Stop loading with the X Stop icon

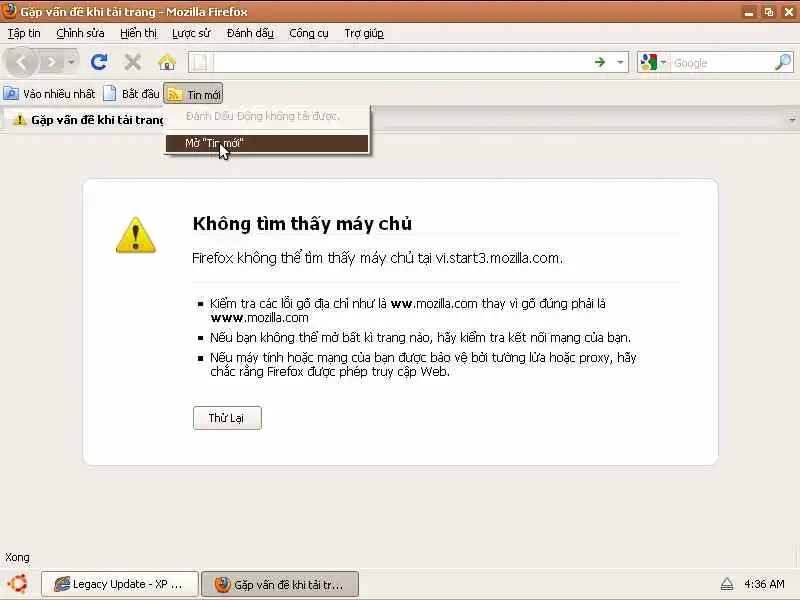133,62
